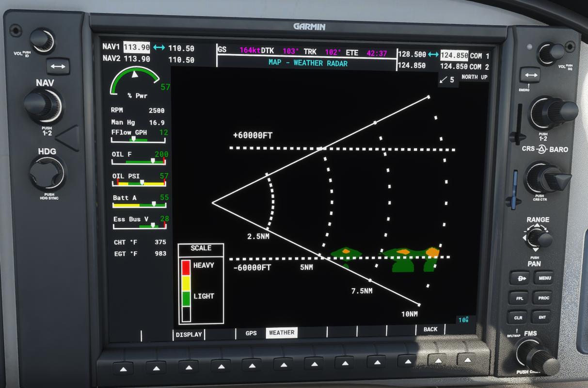588x388 pixels.
Task: Open the MENU key on the bezel
Action: tap(544, 278)
